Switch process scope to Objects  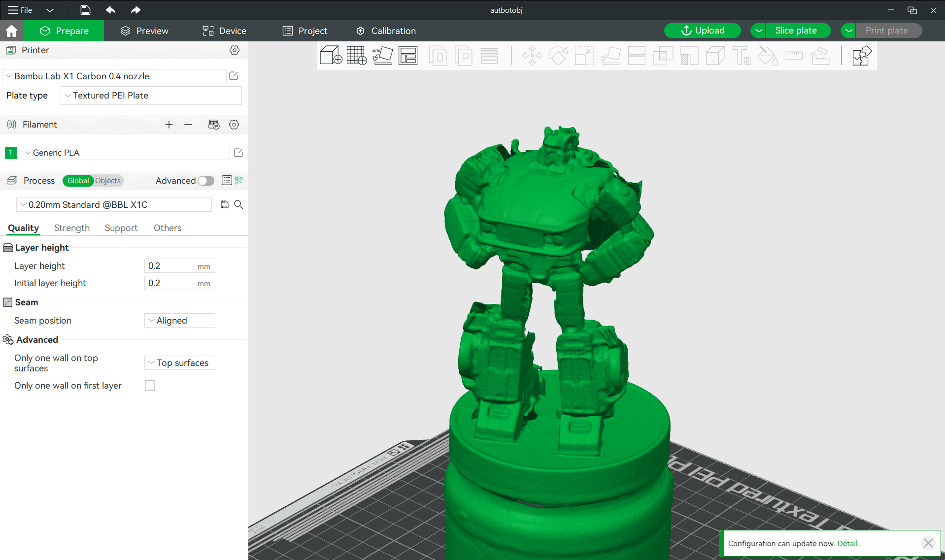108,181
